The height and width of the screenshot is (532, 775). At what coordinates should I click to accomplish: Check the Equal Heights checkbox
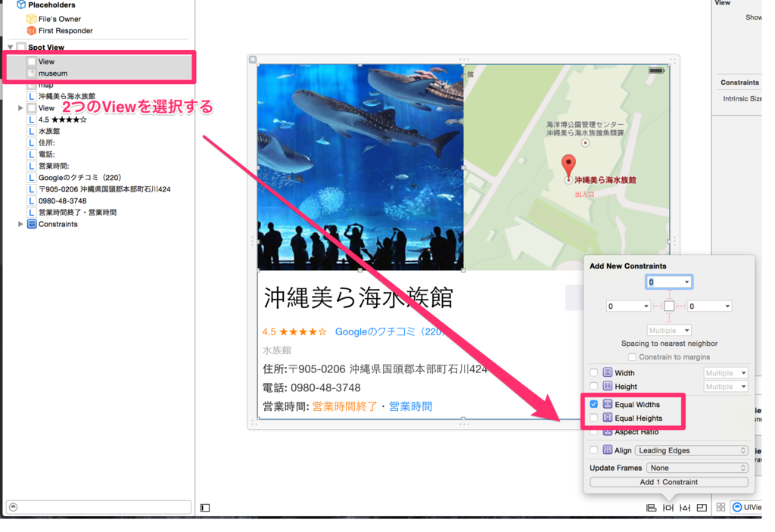pos(593,418)
